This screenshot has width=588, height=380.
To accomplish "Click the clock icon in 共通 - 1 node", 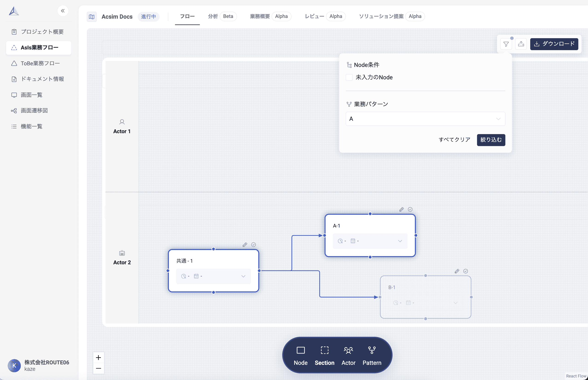I will coord(183,276).
